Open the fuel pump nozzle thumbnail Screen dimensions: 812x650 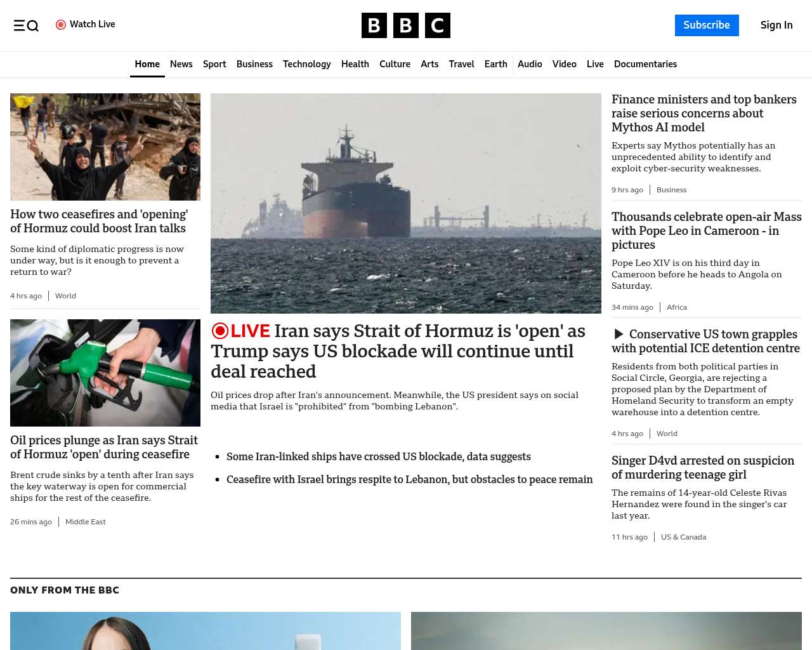(105, 373)
